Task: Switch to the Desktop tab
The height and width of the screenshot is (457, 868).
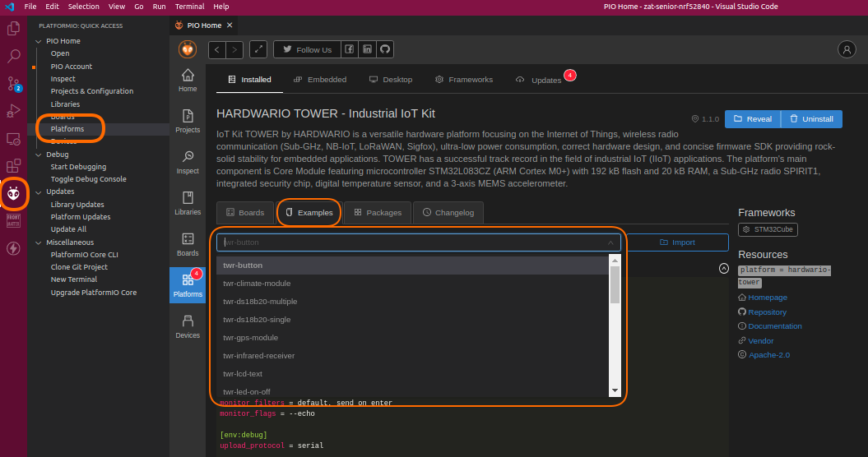Action: point(391,80)
